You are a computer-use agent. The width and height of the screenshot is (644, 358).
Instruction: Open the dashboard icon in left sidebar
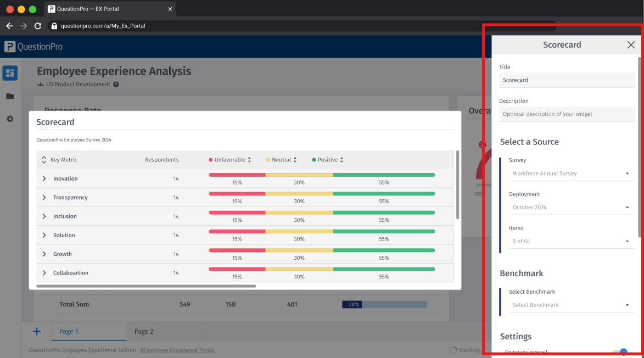point(10,73)
